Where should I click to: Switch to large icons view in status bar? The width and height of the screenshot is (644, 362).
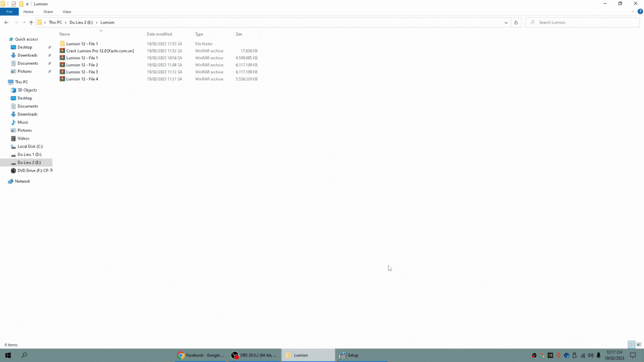[x=638, y=345]
